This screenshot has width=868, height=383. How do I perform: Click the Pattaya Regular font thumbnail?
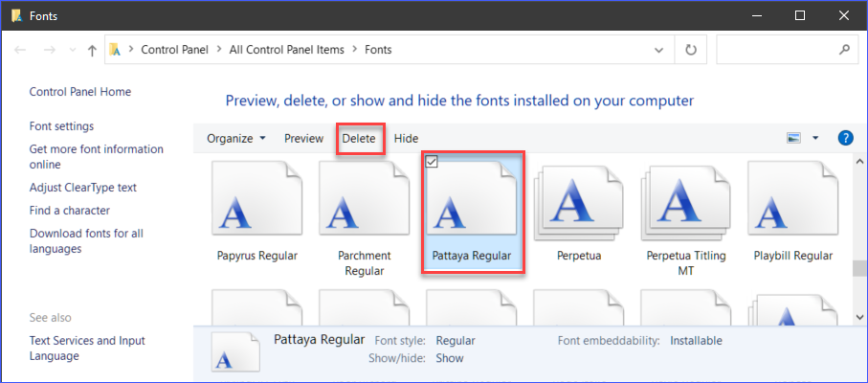pos(472,200)
